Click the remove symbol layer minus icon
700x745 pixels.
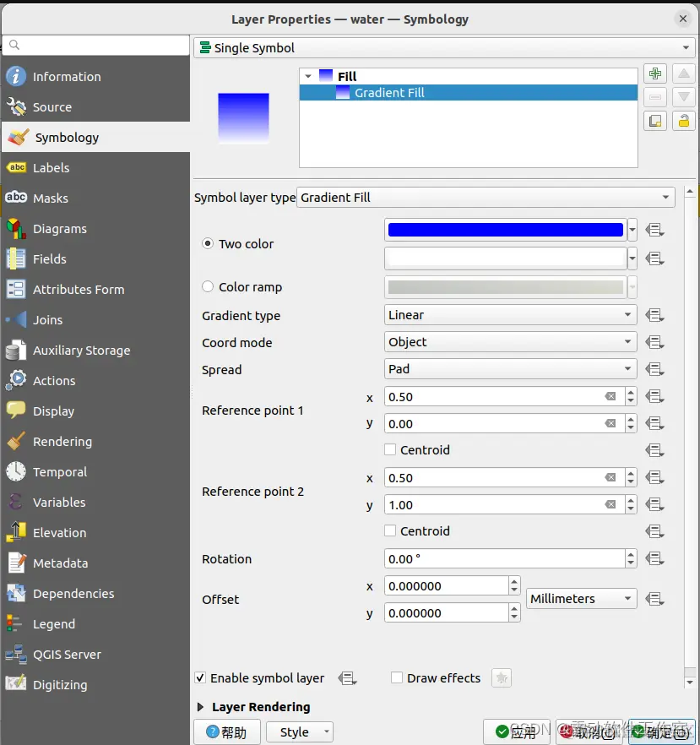655,97
